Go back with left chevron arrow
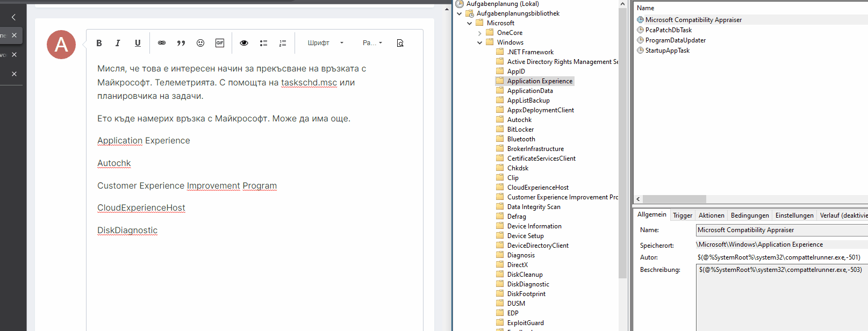The width and height of the screenshot is (868, 331). [x=13, y=17]
